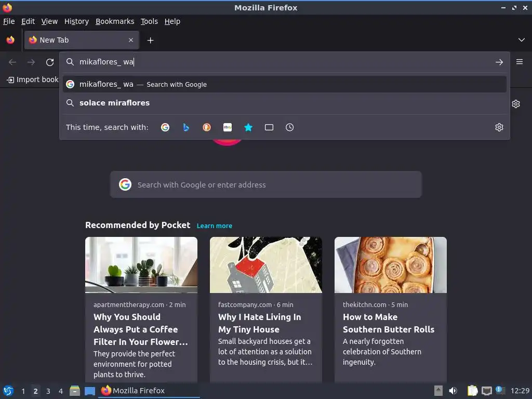Switch to workspace 1

point(23,391)
